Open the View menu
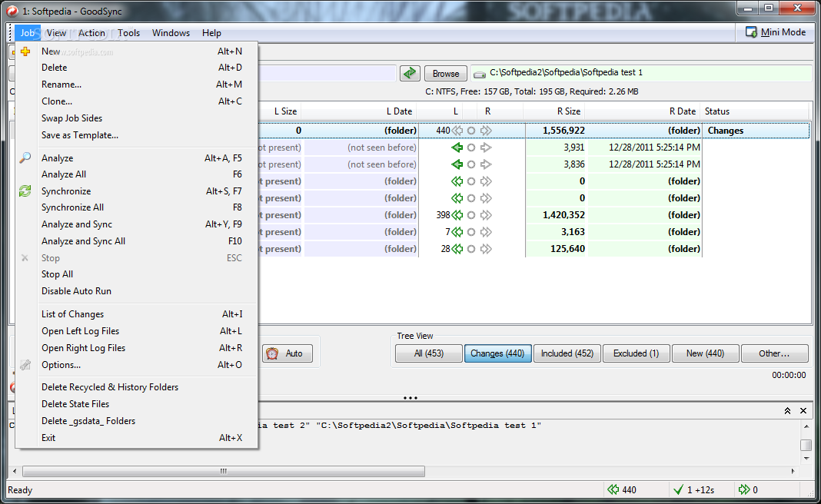 (x=56, y=33)
